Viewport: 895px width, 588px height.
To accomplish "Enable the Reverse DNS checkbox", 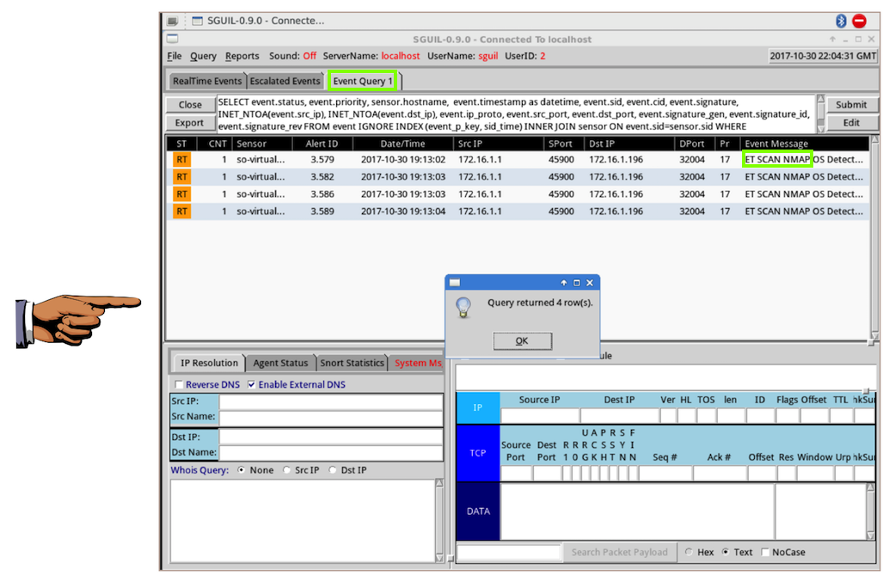I will [180, 385].
